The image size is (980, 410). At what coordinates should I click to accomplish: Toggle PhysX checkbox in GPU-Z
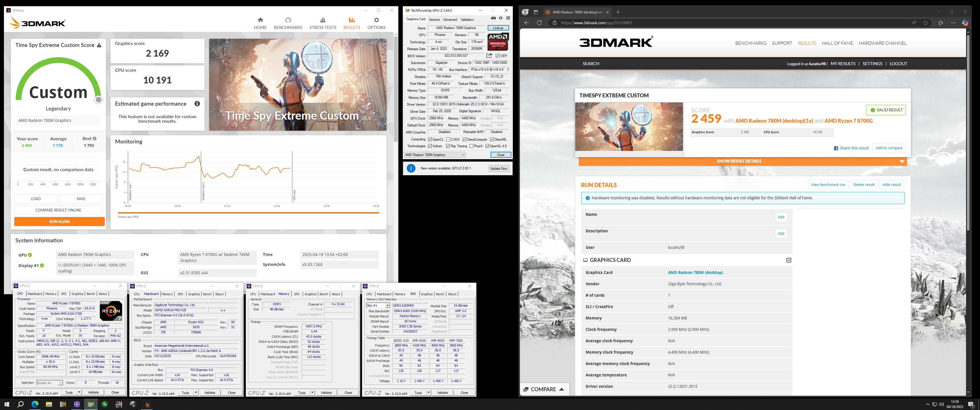471,146
